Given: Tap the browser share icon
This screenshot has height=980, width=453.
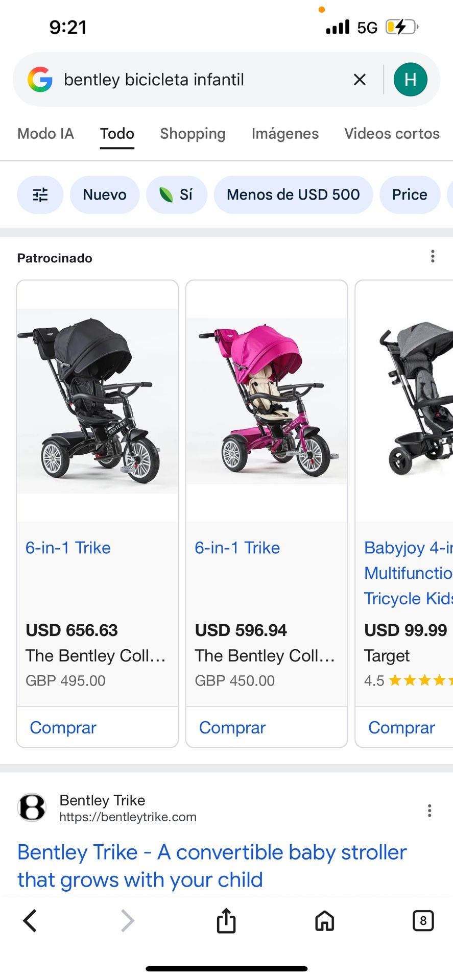Looking at the screenshot, I should [226, 921].
